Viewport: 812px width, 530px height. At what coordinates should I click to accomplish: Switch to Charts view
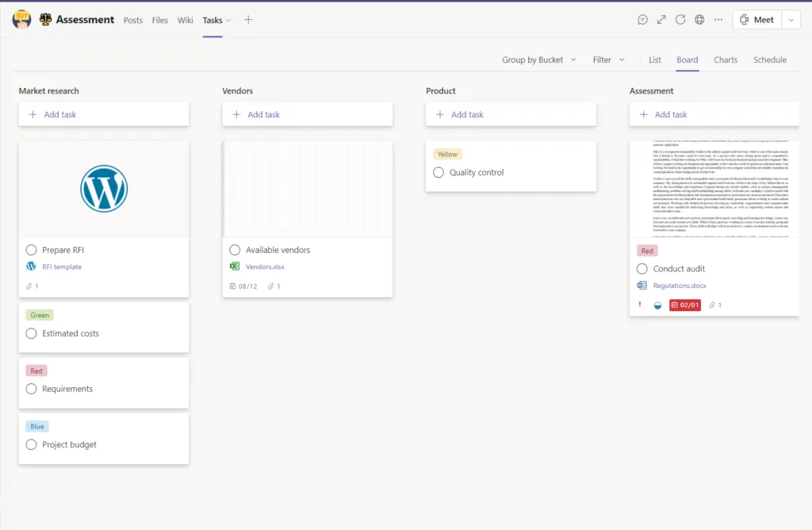click(x=726, y=60)
